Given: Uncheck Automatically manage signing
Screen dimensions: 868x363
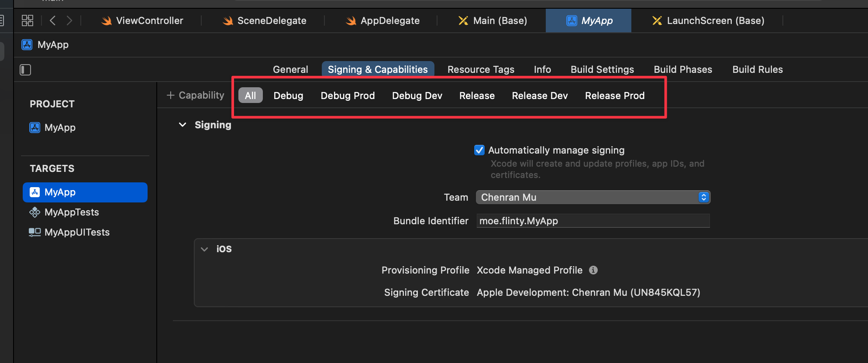Looking at the screenshot, I should click(479, 150).
